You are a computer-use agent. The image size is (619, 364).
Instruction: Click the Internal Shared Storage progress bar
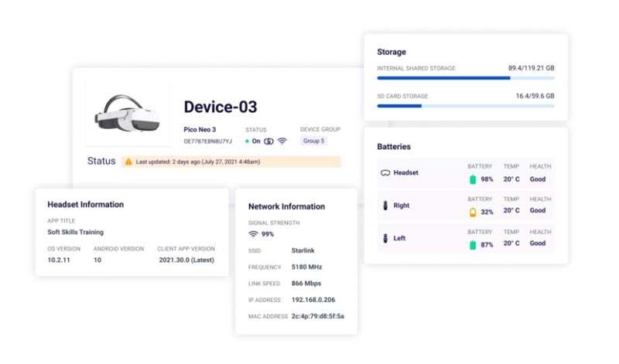[465, 78]
